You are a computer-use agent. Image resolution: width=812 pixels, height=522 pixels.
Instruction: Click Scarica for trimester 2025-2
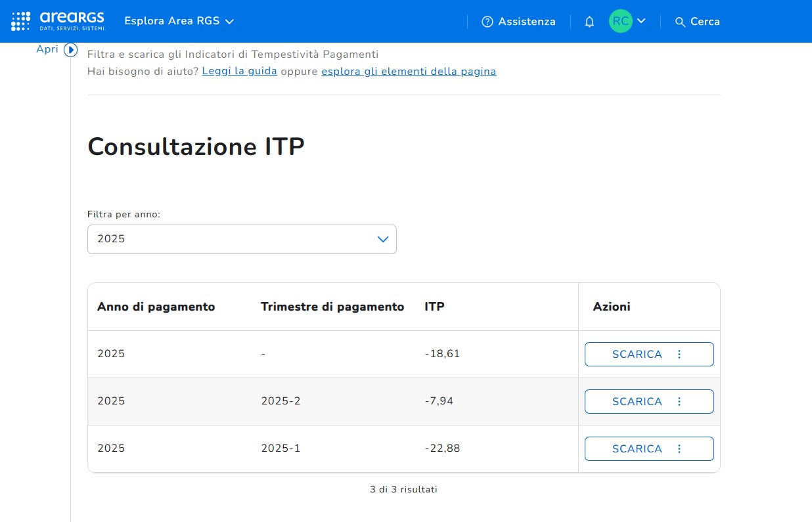click(x=637, y=401)
